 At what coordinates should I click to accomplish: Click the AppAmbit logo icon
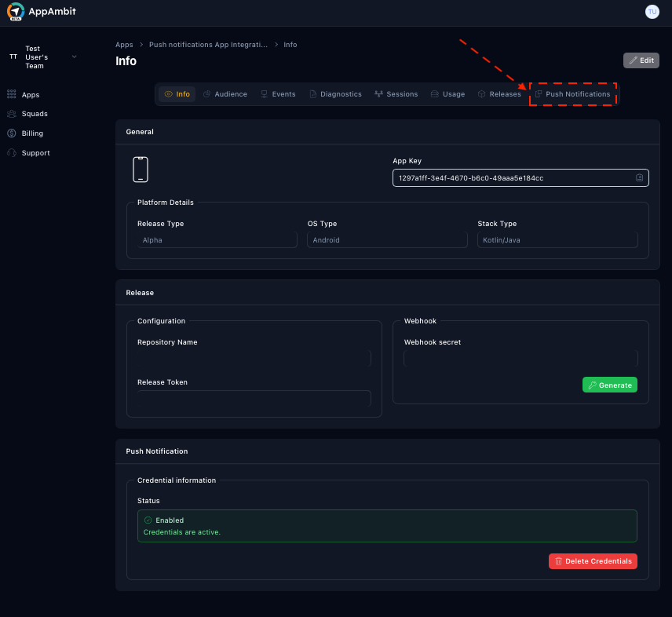pos(16,12)
